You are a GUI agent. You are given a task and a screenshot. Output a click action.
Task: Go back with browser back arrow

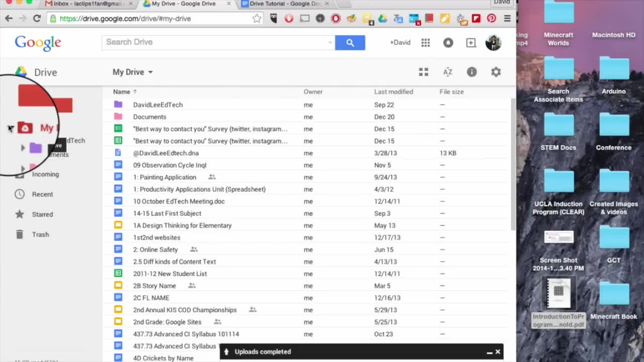pyautogui.click(x=9, y=19)
